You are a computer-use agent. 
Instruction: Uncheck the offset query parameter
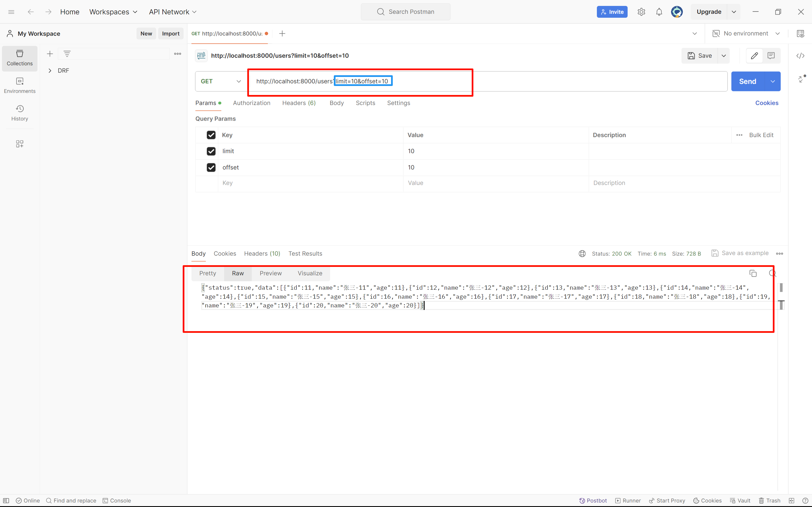[211, 167]
